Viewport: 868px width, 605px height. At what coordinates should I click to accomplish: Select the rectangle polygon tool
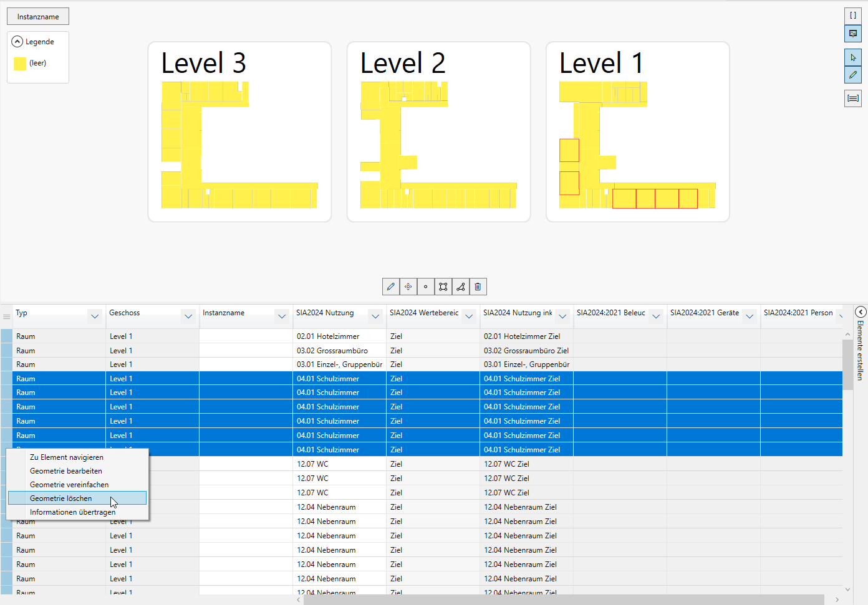[443, 287]
